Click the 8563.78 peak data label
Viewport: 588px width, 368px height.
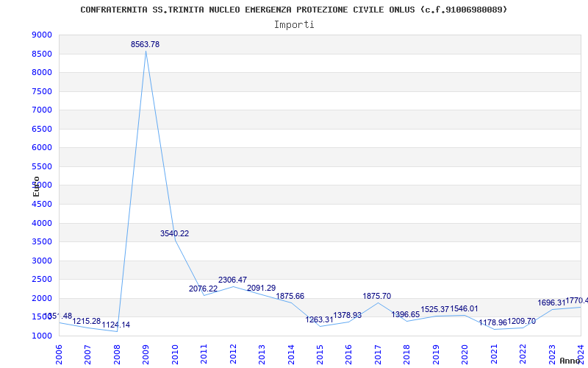click(x=145, y=44)
